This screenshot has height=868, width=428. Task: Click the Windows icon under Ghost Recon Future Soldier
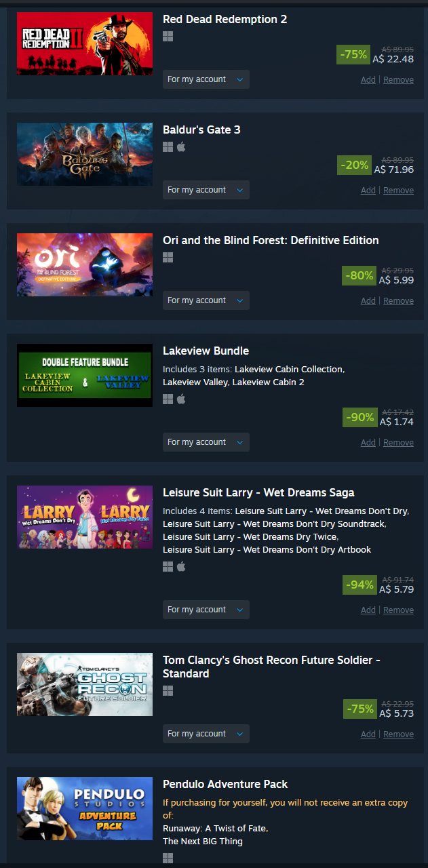coord(168,690)
